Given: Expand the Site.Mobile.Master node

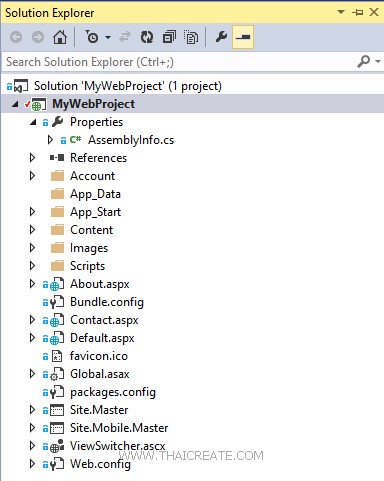Looking at the screenshot, I should [x=32, y=428].
